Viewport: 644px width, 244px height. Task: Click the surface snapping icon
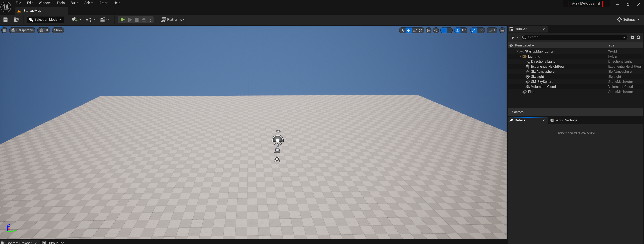(x=436, y=30)
